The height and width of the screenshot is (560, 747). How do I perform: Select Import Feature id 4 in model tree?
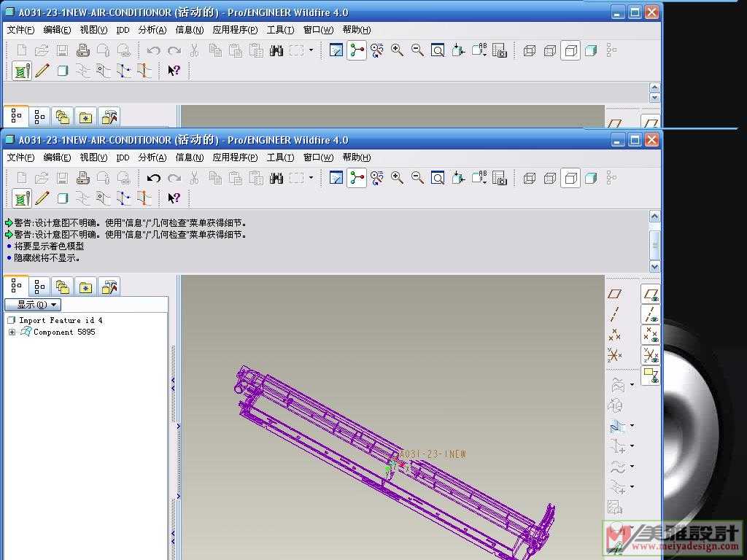coord(61,321)
